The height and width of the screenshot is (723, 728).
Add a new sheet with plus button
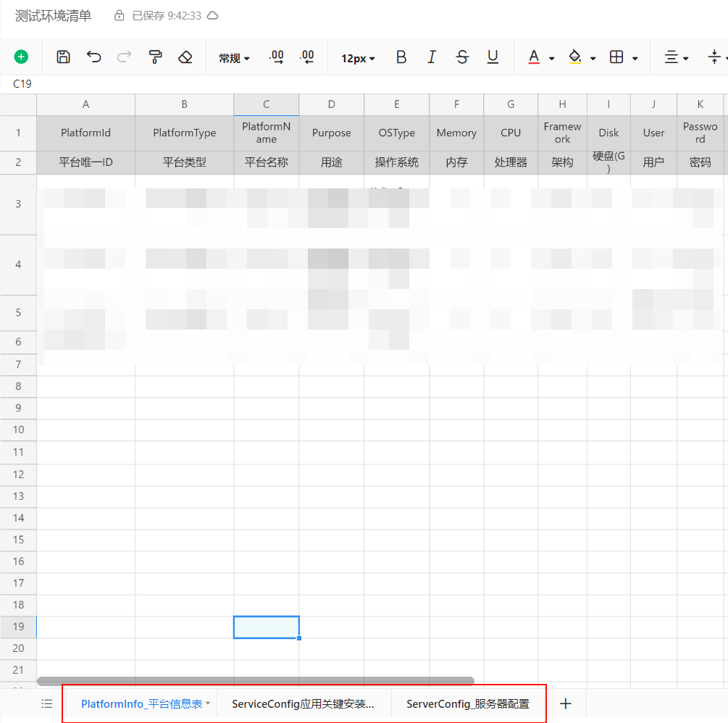566,703
